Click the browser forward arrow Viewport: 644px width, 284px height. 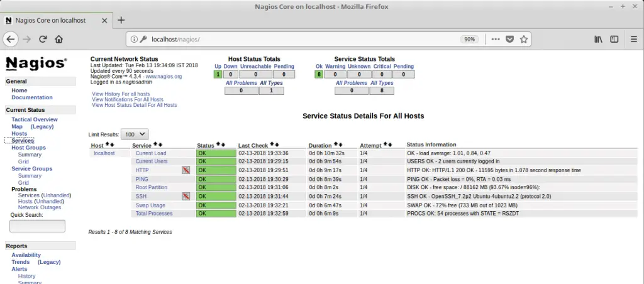point(26,40)
